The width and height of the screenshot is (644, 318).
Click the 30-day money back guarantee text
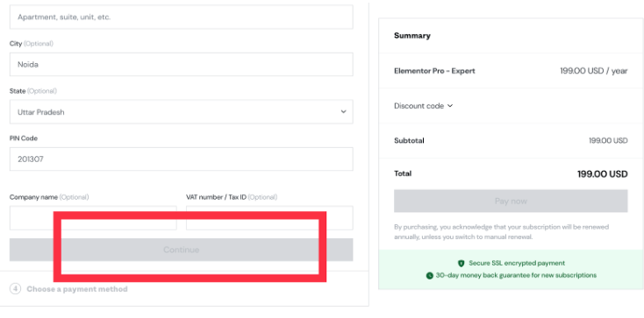pos(516,275)
